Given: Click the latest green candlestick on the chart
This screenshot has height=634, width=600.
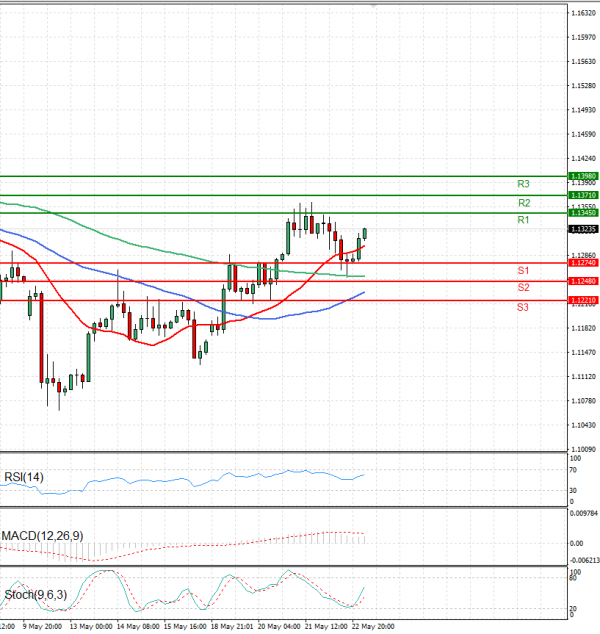Looking at the screenshot, I should pyautogui.click(x=365, y=232).
